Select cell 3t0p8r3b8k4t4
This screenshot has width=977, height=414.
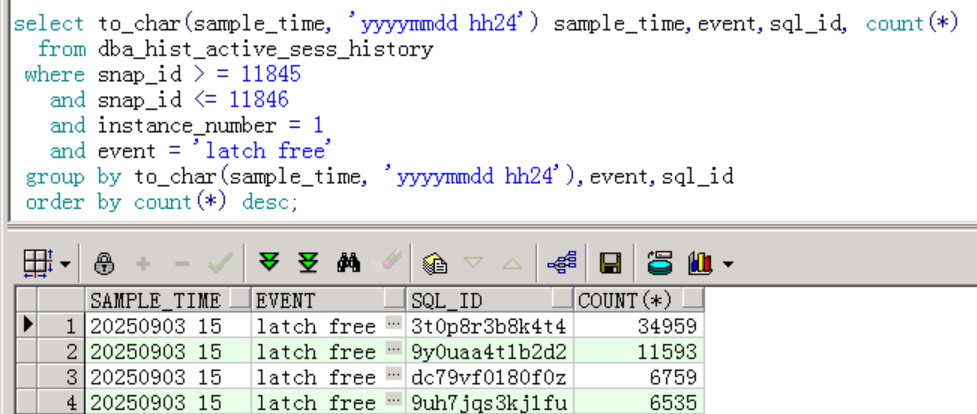coord(490,325)
